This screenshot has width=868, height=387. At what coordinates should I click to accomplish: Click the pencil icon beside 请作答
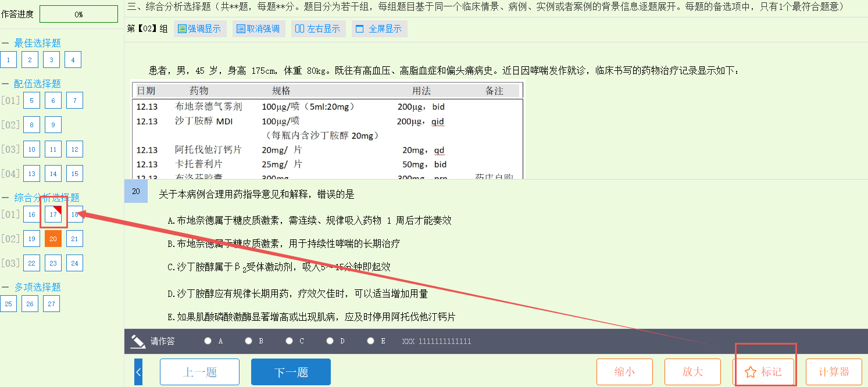(x=138, y=341)
